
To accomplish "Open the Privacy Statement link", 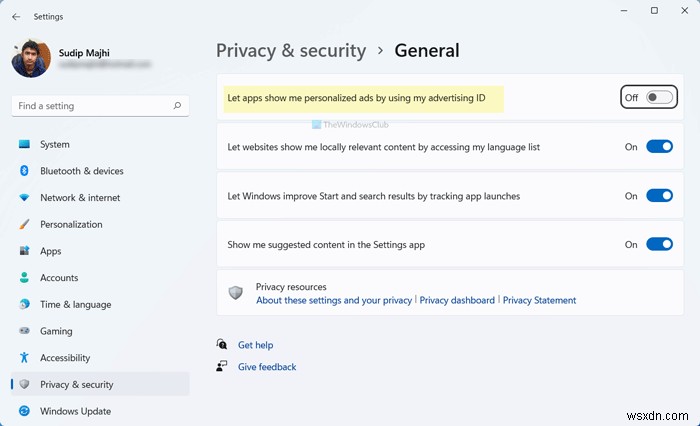I will [x=539, y=300].
